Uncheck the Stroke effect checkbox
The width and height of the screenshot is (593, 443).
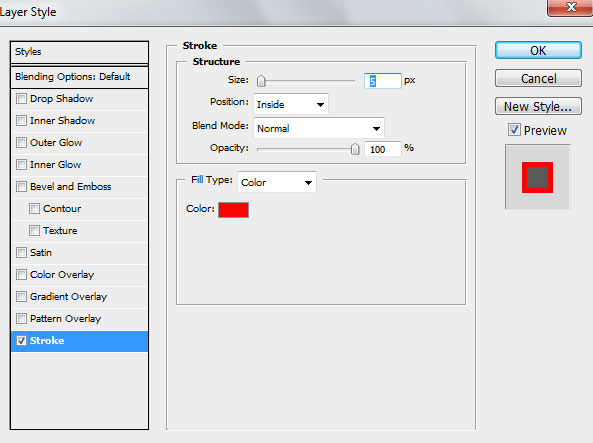[x=22, y=340]
